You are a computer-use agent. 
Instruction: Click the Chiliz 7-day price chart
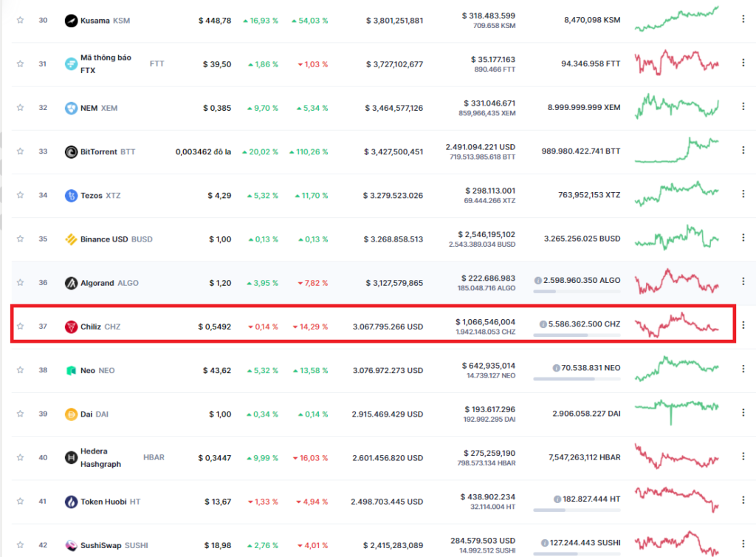(x=677, y=325)
